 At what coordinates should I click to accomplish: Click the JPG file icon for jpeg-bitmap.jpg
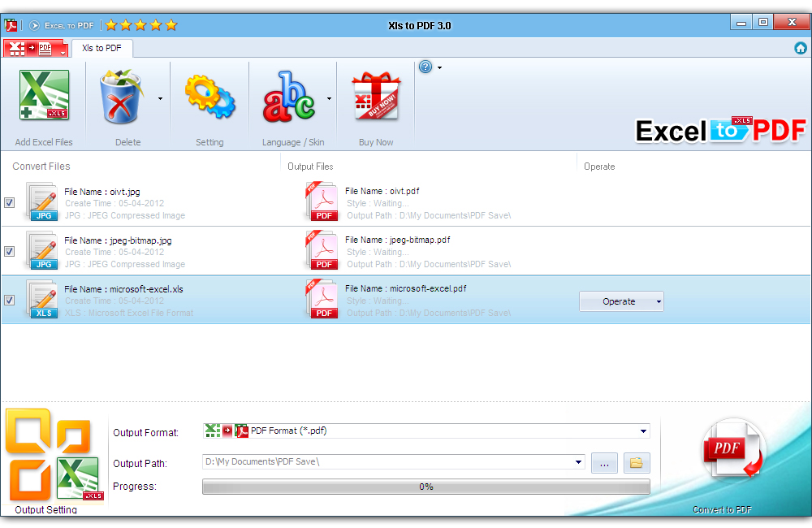point(42,251)
